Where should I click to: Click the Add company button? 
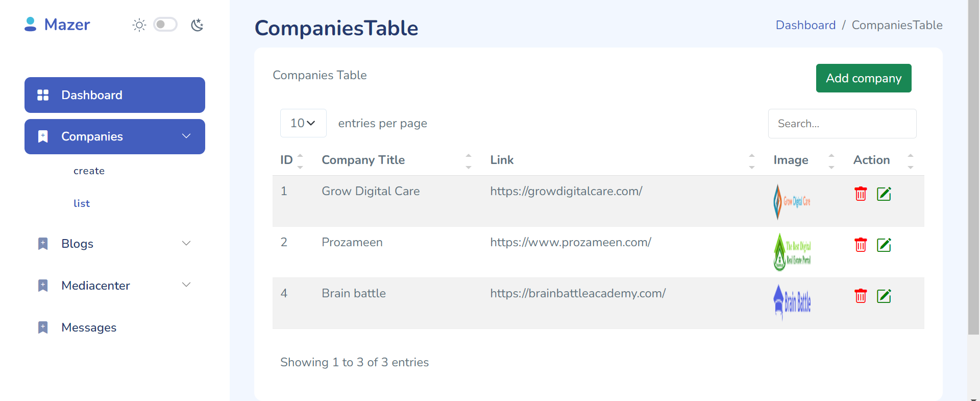pos(863,78)
